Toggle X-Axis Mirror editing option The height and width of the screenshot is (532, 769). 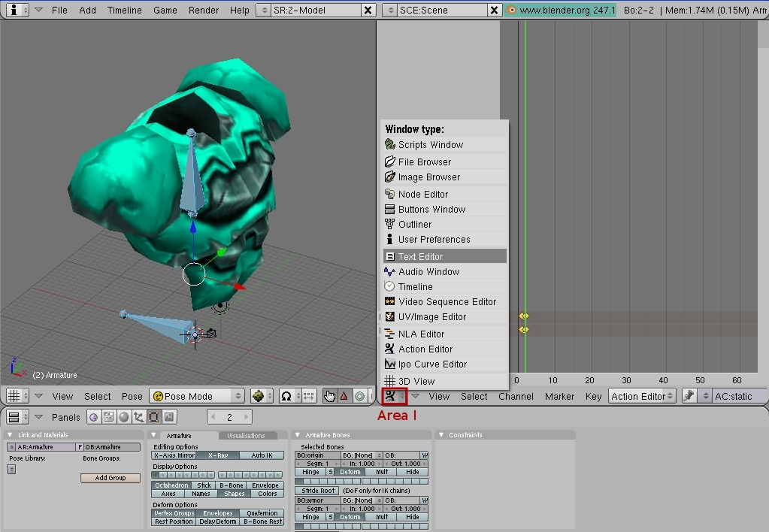pyautogui.click(x=174, y=455)
